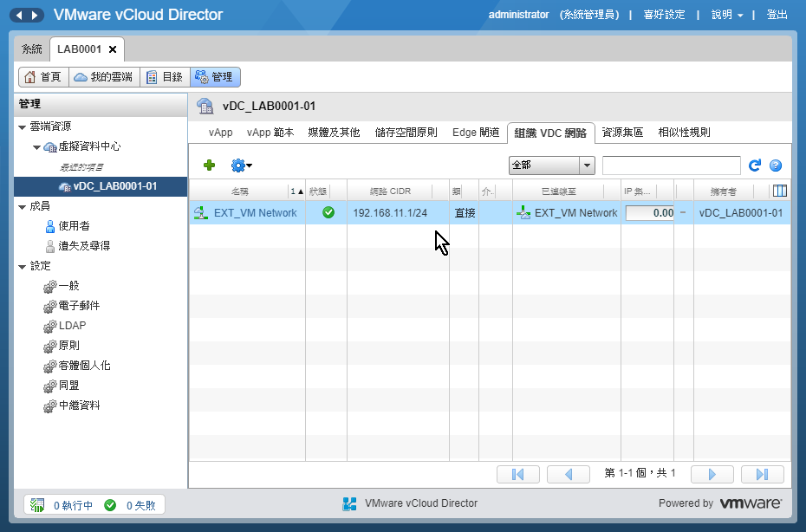Open the column chooser icon
This screenshot has height=532, width=806.
pos(780,191)
